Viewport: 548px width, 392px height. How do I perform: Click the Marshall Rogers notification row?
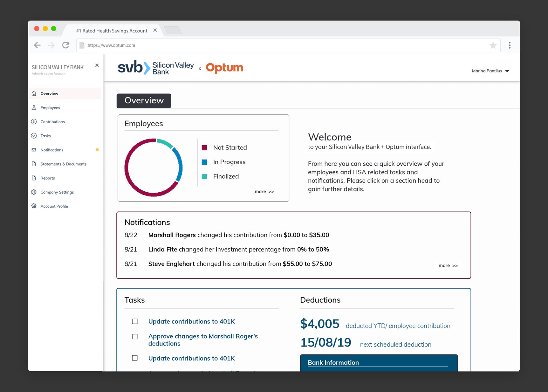(x=227, y=235)
